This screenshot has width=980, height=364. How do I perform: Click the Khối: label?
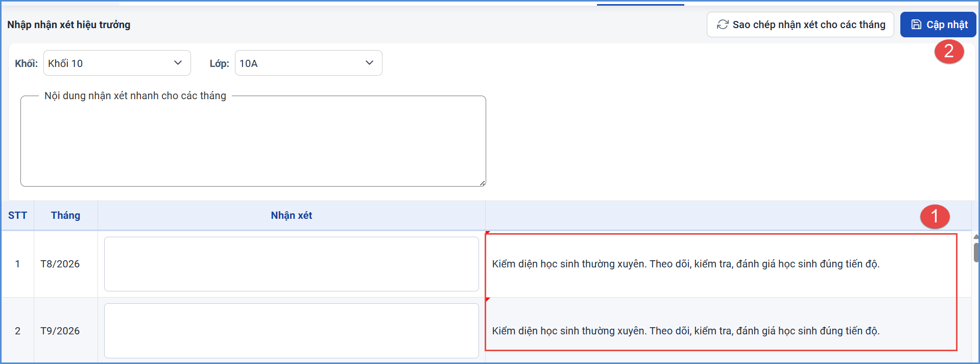[26, 63]
